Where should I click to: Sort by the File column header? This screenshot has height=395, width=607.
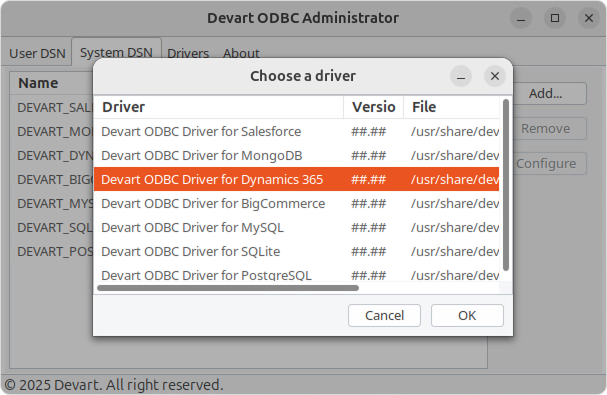tap(451, 107)
